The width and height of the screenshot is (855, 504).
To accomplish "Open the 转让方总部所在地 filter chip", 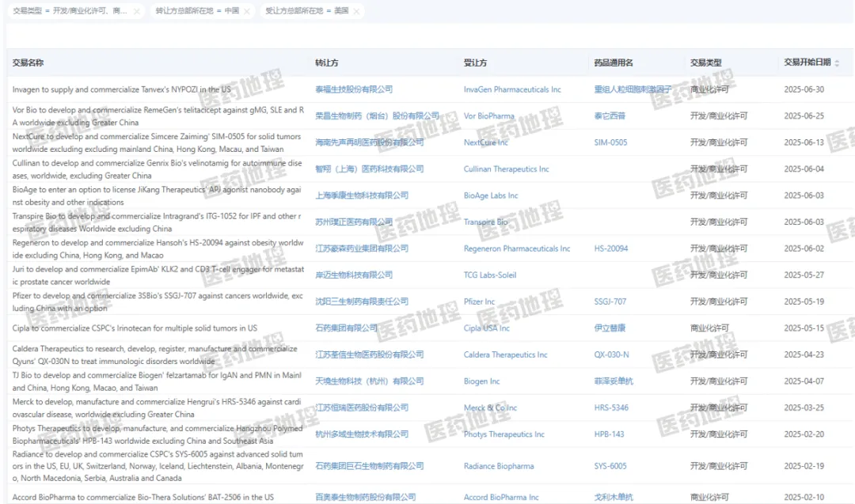I will coord(196,12).
